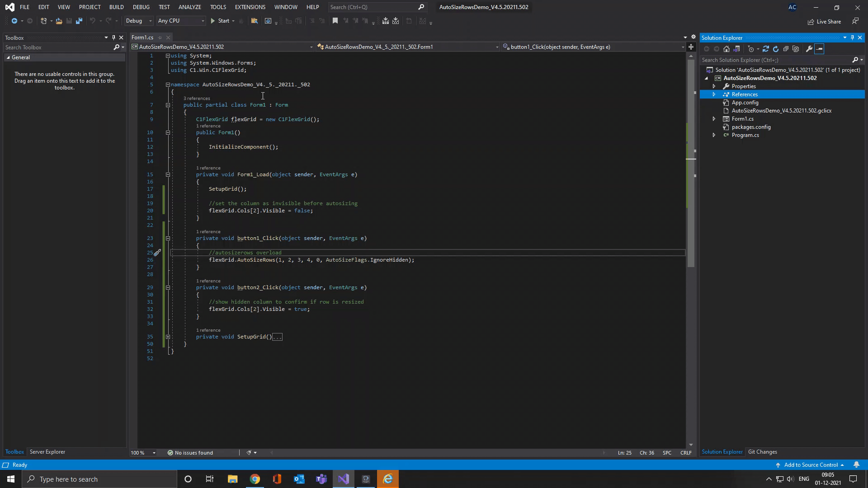Expand the References node arrow
Screen dimensions: 868x488
click(x=714, y=94)
